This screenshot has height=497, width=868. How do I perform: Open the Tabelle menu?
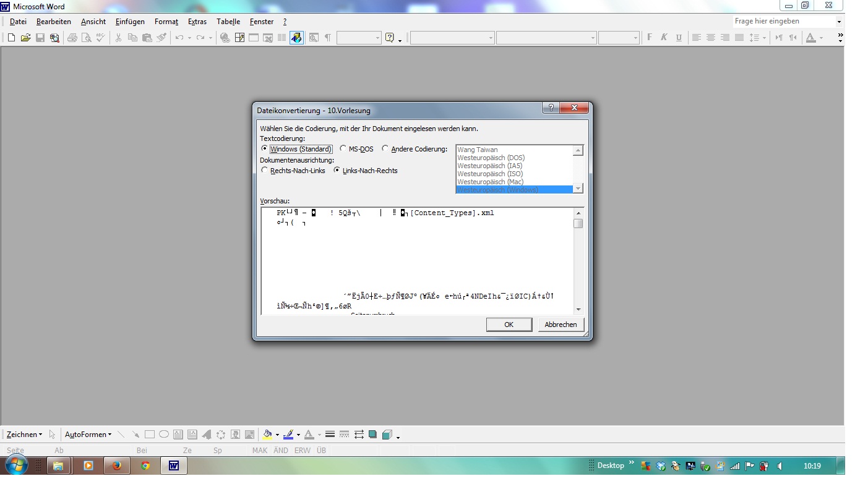pos(228,22)
